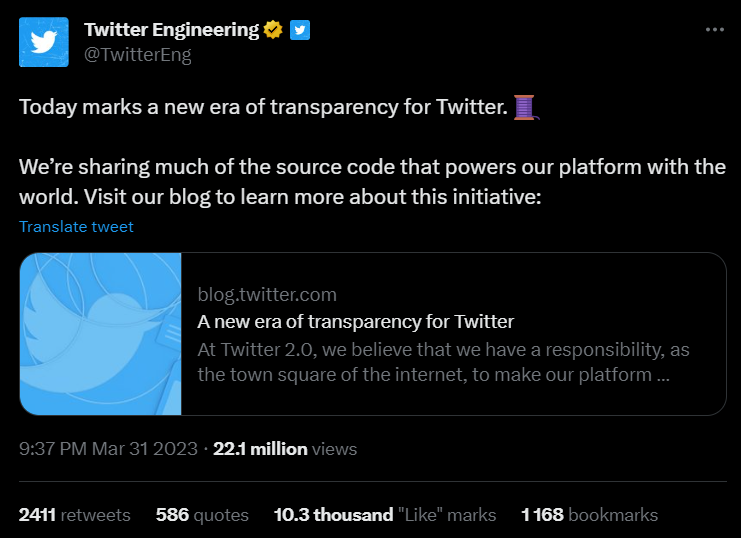Viewport: 741px width, 538px height.
Task: Show the 2411 retweets list
Action: click(75, 515)
